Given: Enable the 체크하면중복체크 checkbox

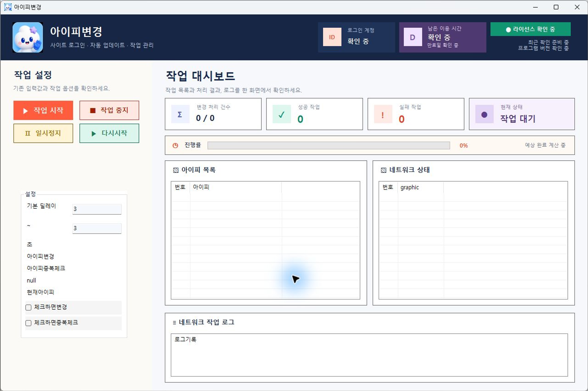Looking at the screenshot, I should point(28,323).
